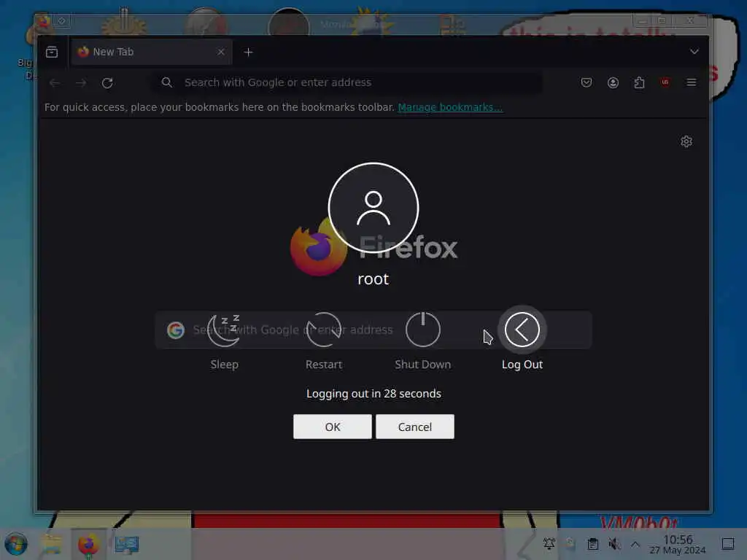
Task: Open new tab personalize gear icon
Action: pos(686,141)
